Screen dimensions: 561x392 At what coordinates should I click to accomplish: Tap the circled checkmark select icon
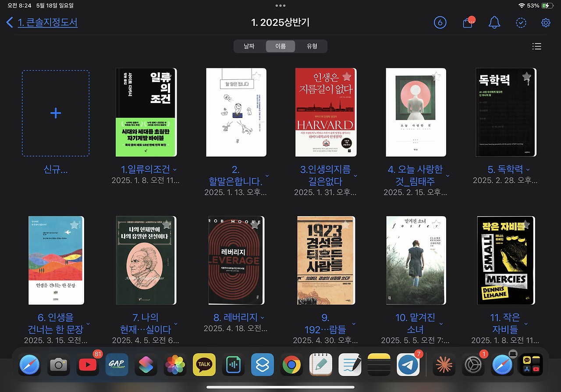coord(521,22)
